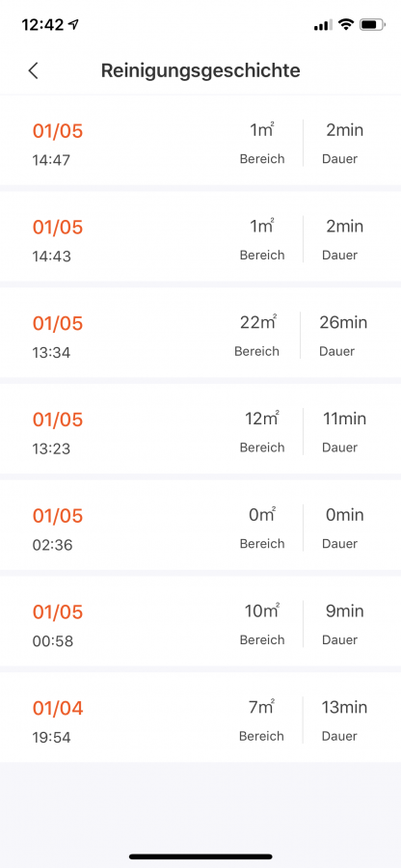Tap the 10m² Bereich value
This screenshot has width=401, height=868.
(x=262, y=611)
